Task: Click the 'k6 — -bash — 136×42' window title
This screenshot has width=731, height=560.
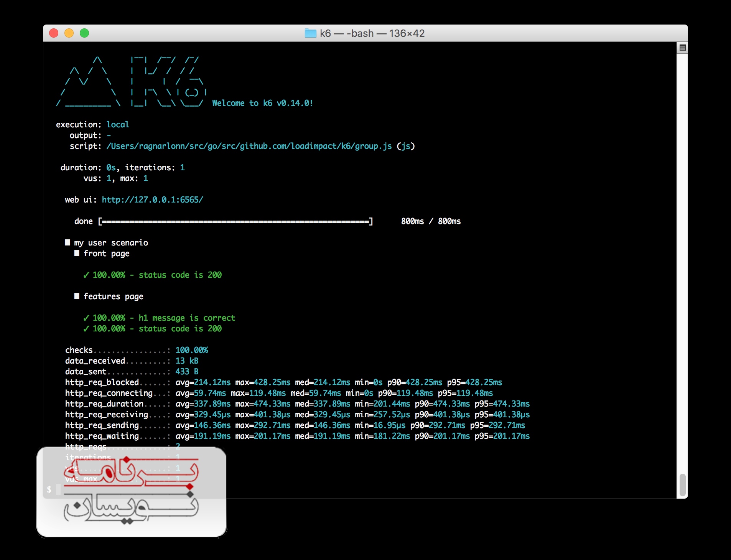Action: [x=372, y=33]
